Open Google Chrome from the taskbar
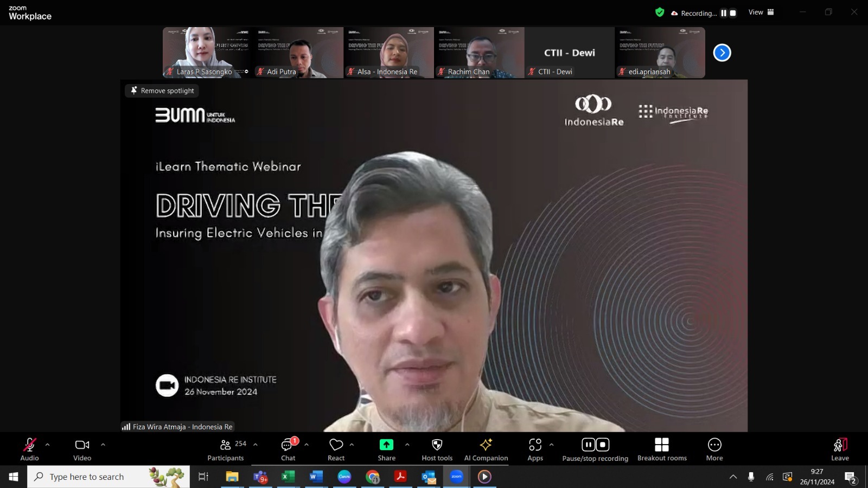 373,477
